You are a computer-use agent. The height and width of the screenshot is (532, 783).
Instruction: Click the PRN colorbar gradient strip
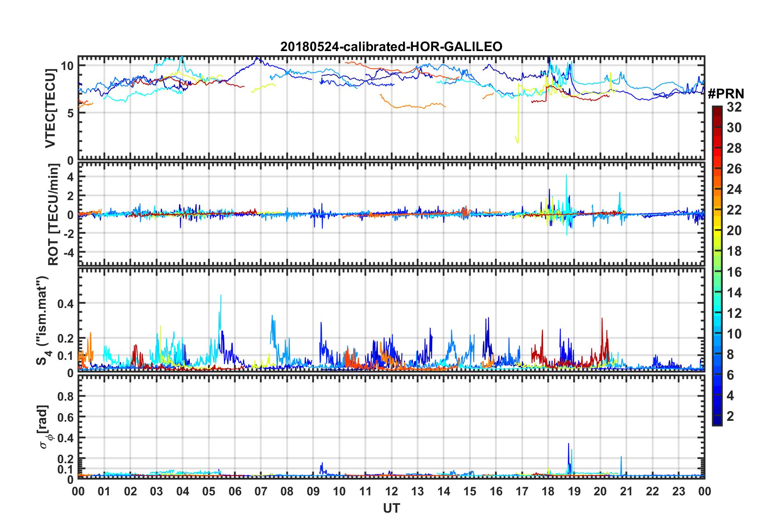click(717, 266)
